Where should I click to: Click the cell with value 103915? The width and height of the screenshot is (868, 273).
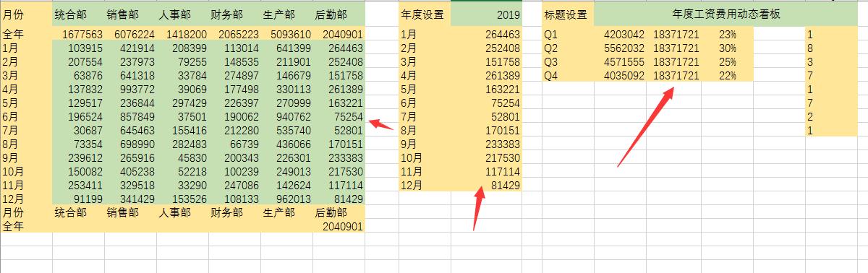[x=79, y=48]
